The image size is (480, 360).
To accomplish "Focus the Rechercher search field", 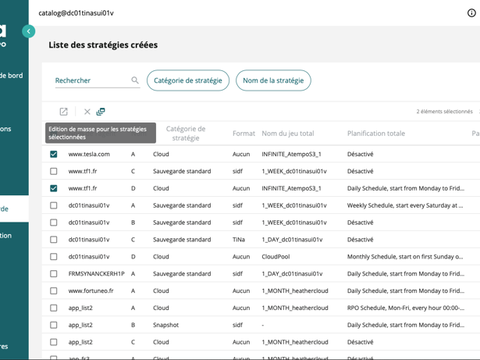I will tap(93, 80).
